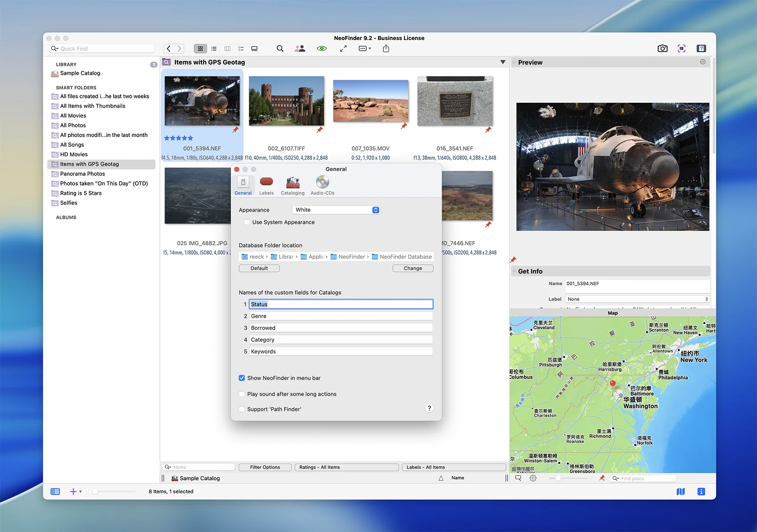This screenshot has width=757, height=532.
Task: Collapse the Get Info section
Action: point(514,272)
